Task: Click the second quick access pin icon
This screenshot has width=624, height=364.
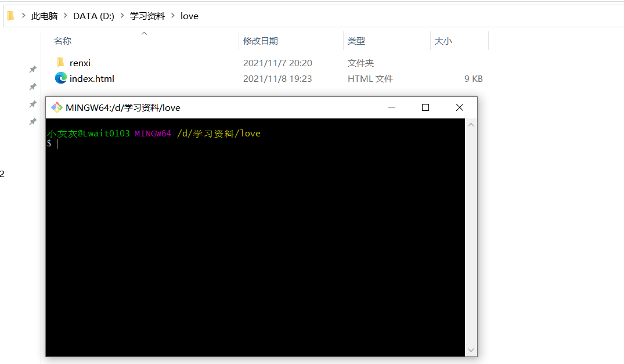Action: click(x=33, y=87)
